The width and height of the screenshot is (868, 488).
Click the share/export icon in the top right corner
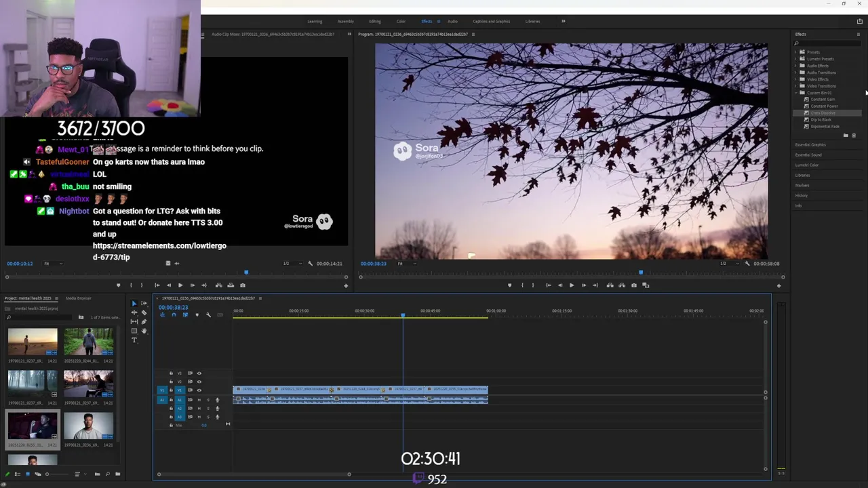[860, 21]
